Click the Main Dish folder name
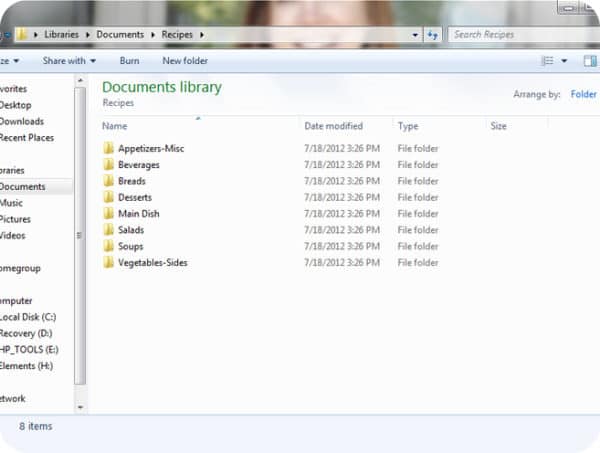 click(x=139, y=213)
